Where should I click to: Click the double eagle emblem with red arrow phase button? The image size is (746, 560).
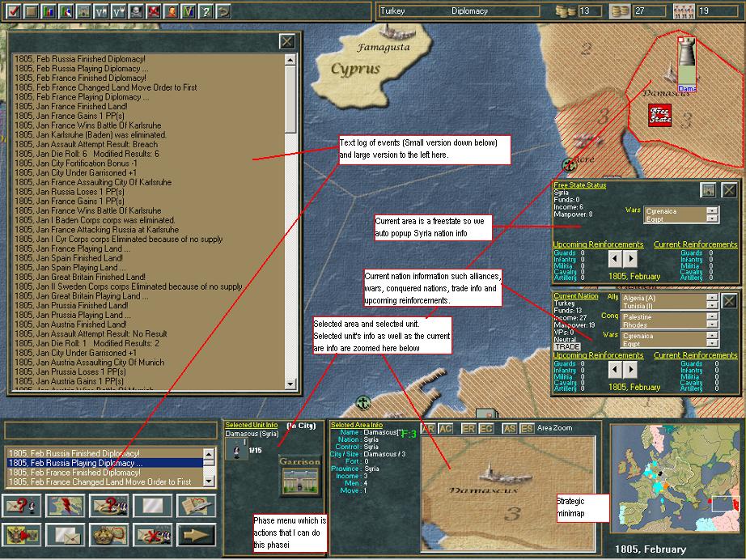coord(21,535)
